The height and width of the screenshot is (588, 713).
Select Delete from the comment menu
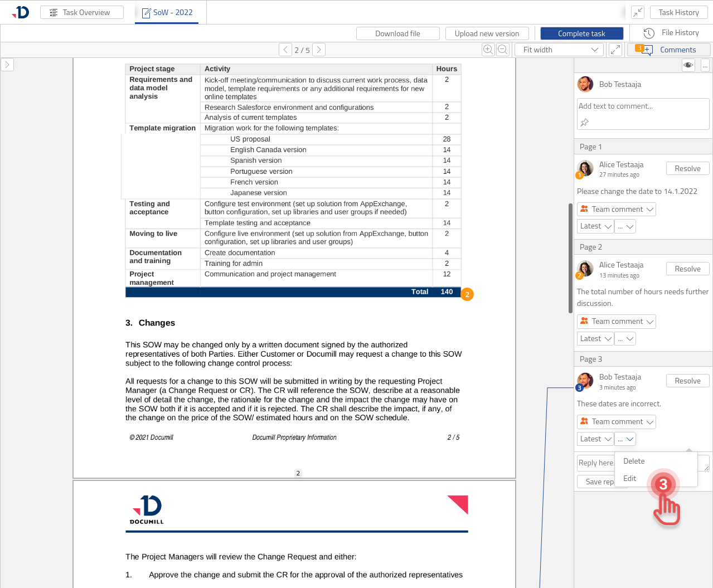point(634,461)
